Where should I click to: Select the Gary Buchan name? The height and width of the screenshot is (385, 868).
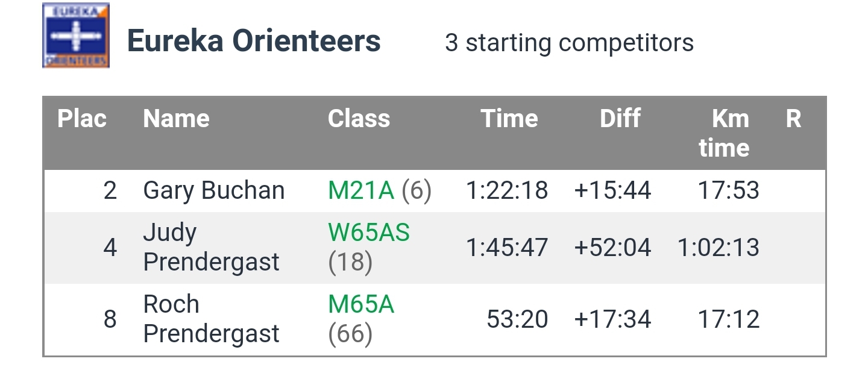click(x=213, y=190)
